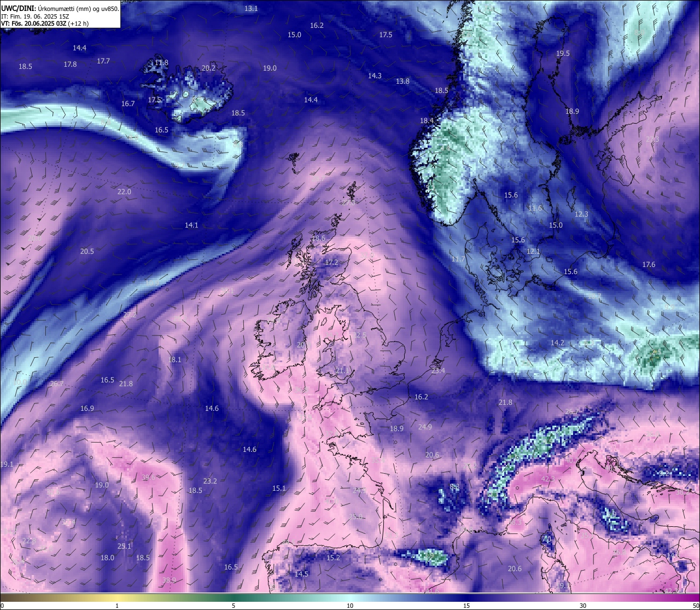Click the 15.2 value over northern Spain
Screen dimensions: 700x610
pyautogui.click(x=333, y=558)
